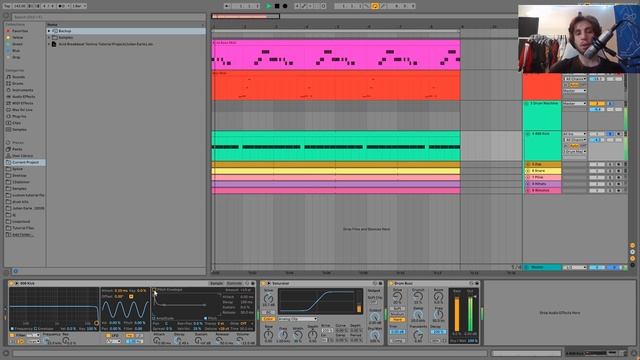Image resolution: width=640 pixels, height=360 pixels.
Task: Select Current Project in Places
Action: [25, 162]
